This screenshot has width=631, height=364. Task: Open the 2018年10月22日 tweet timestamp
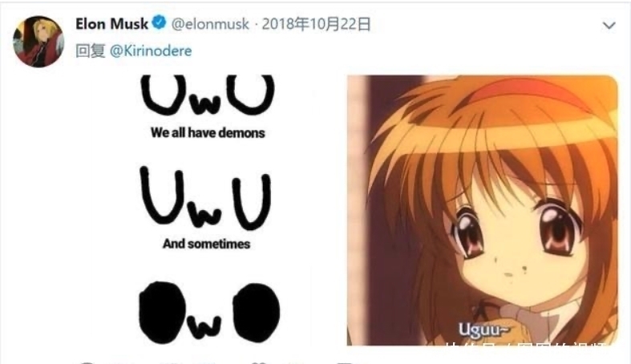click(316, 24)
